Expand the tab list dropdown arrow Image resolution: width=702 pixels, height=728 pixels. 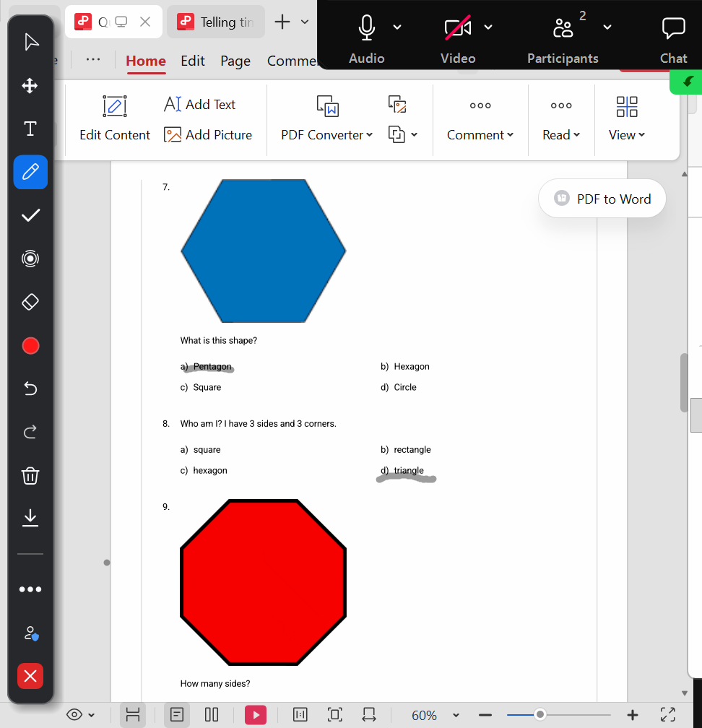click(305, 22)
